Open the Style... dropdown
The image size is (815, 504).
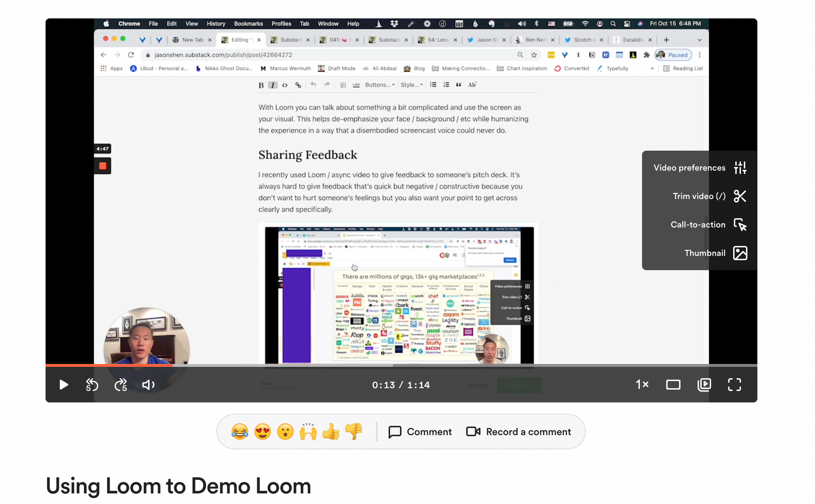412,85
